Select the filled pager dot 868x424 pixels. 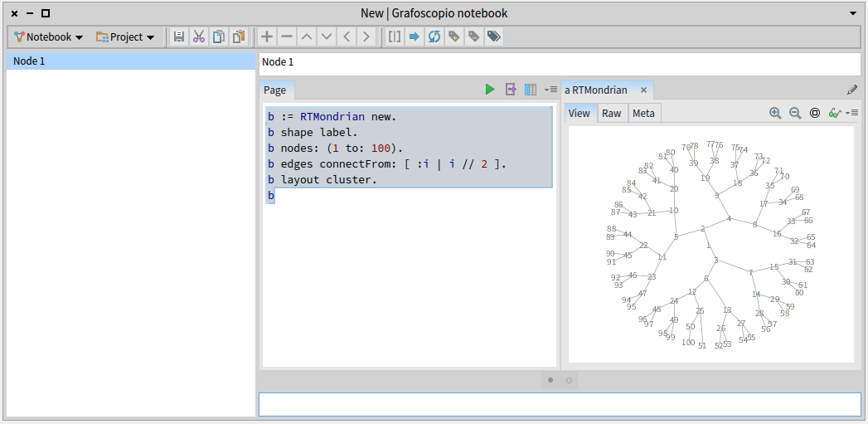[550, 380]
